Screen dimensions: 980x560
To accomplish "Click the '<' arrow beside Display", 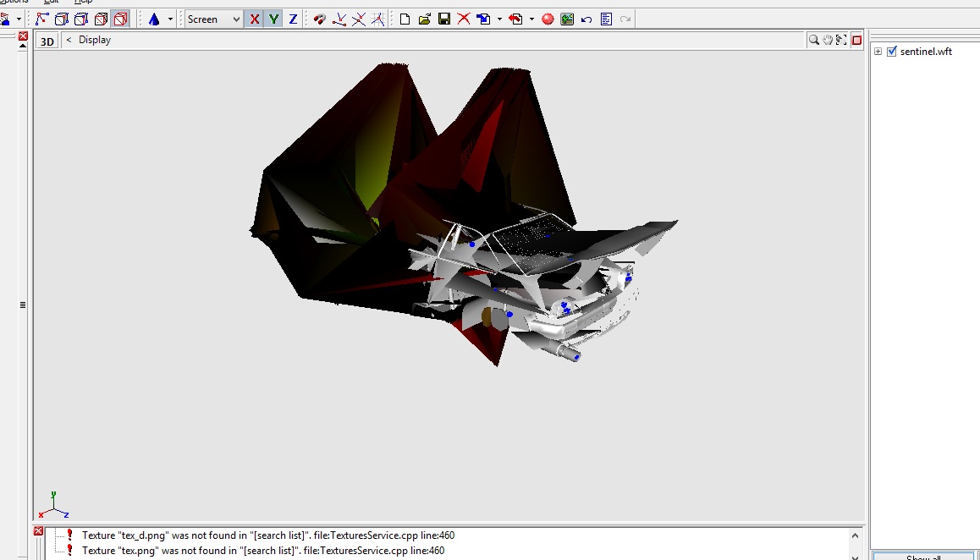I will 69,40.
